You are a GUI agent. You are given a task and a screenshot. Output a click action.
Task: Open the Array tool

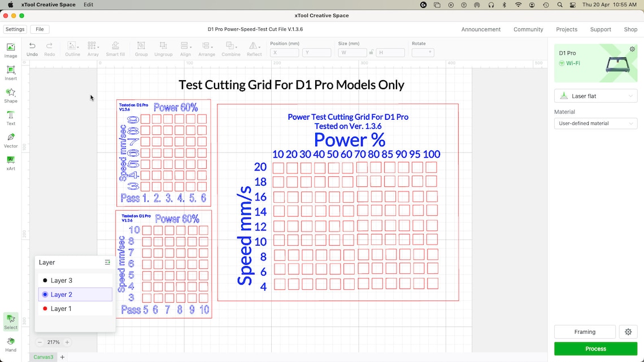coord(93,48)
